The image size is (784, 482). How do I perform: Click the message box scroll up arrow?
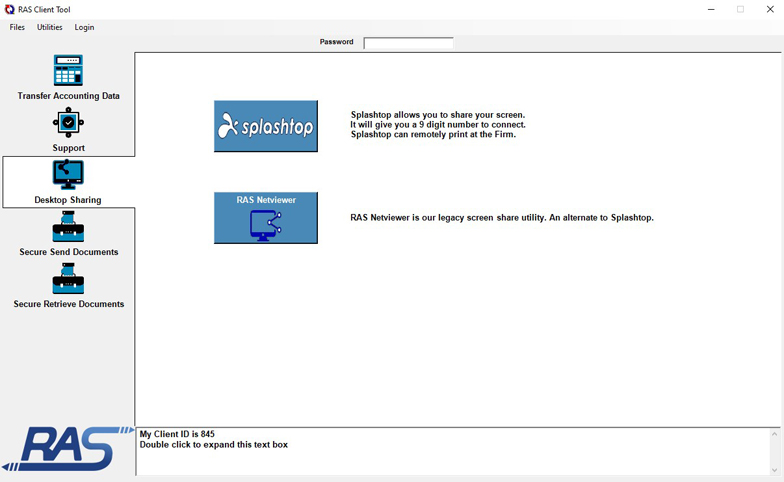point(774,434)
